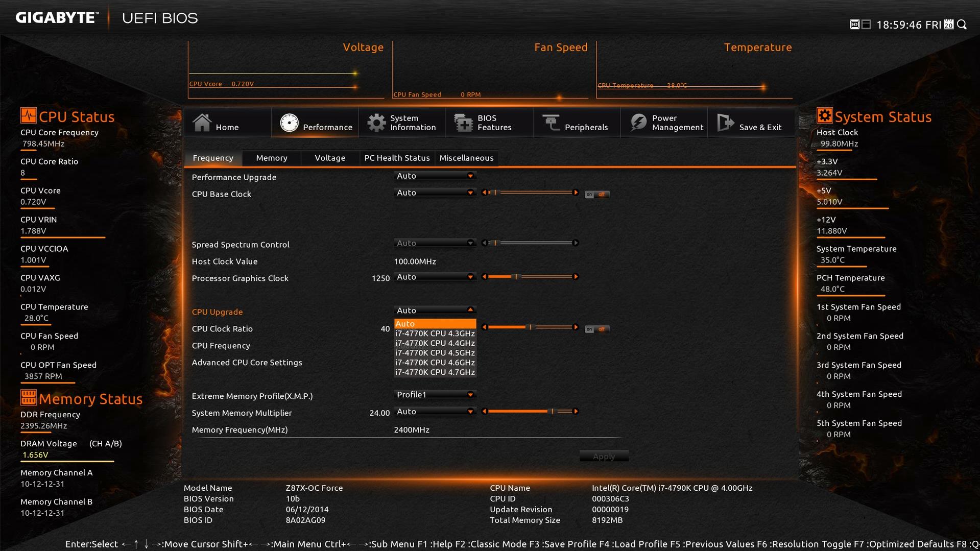Open the Extreme Memory Profile dropdown
This screenshot has height=551, width=980.
coord(435,395)
